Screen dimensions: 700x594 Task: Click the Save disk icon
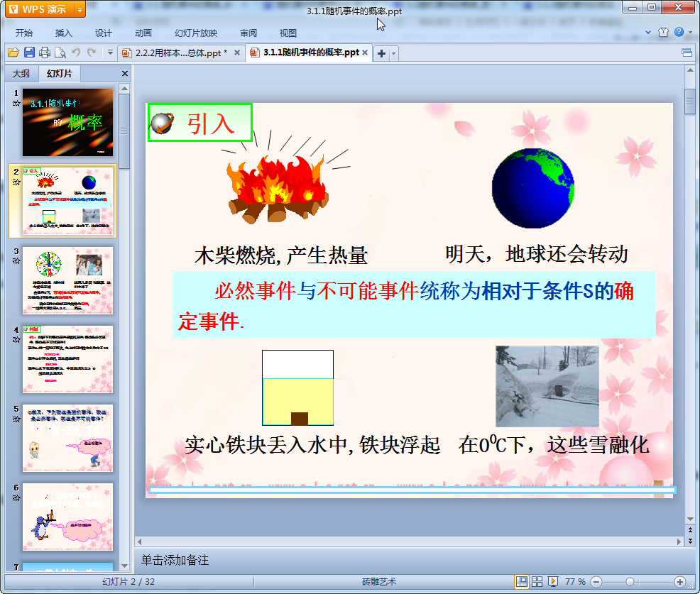pyautogui.click(x=30, y=53)
